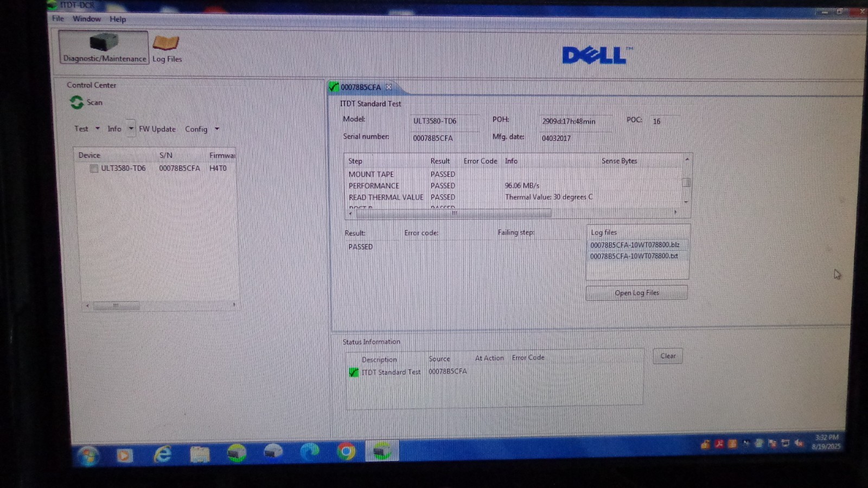Open Google Chrome from taskbar

(x=346, y=451)
